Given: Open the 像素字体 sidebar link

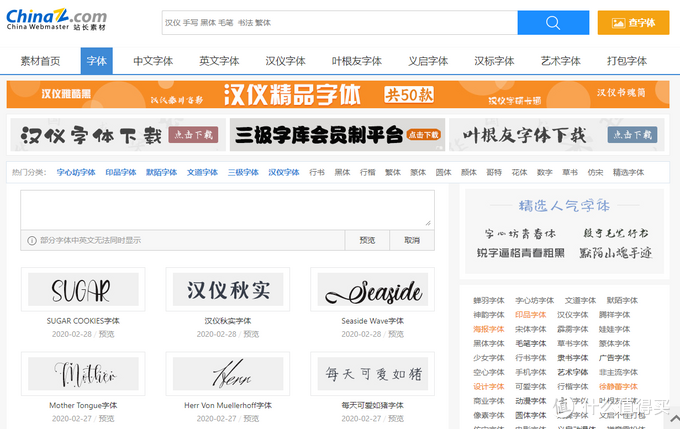Looking at the screenshot, I should click(489, 415).
